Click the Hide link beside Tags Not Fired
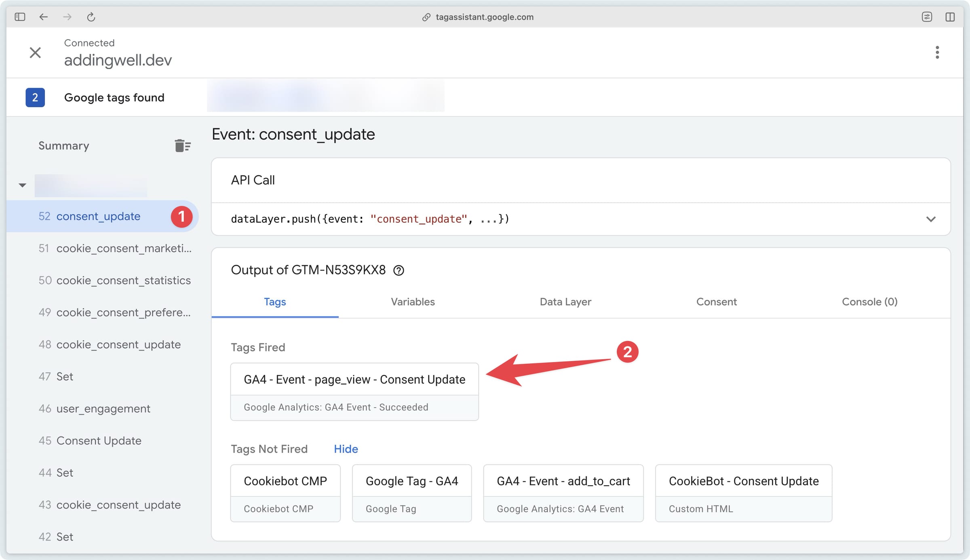The height and width of the screenshot is (560, 970). [346, 449]
